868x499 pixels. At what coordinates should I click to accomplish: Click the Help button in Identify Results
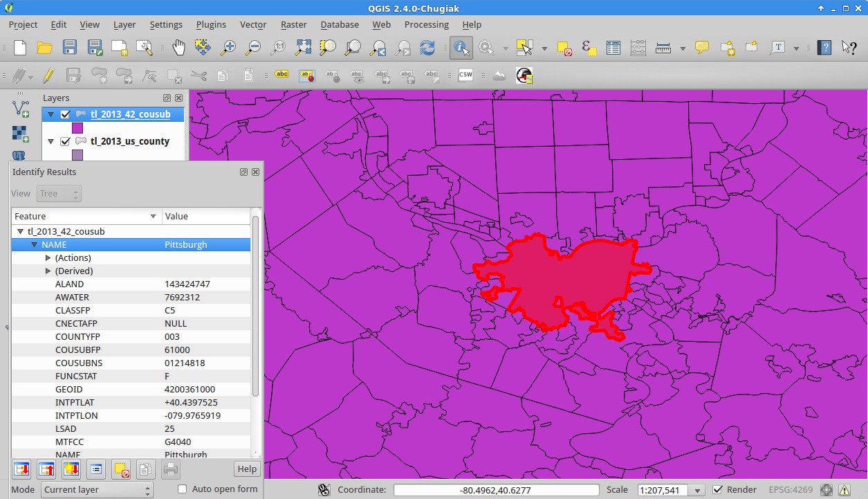pos(247,469)
